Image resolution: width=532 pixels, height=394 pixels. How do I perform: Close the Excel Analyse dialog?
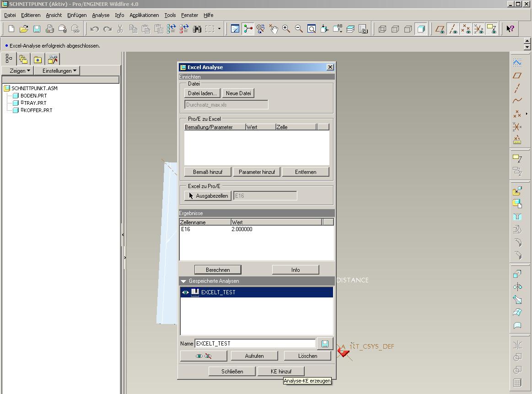[x=330, y=67]
